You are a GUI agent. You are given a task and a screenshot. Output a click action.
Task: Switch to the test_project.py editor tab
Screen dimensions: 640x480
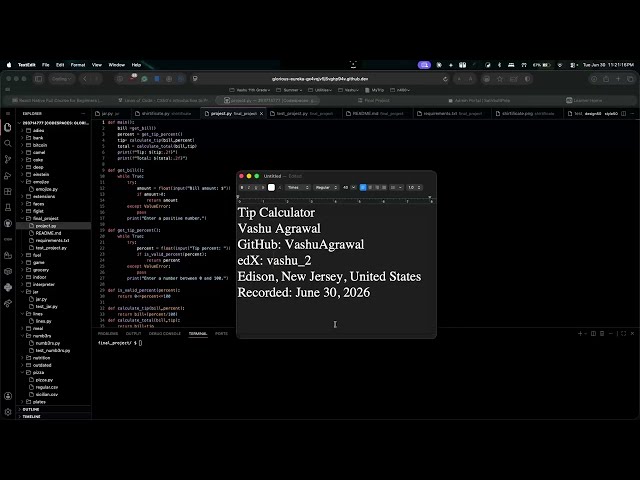click(304, 113)
